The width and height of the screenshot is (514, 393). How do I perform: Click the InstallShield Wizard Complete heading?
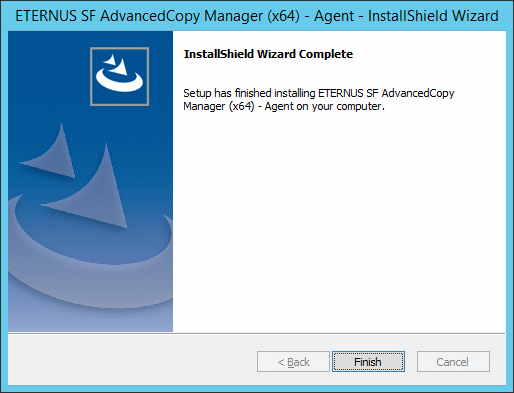(x=268, y=54)
